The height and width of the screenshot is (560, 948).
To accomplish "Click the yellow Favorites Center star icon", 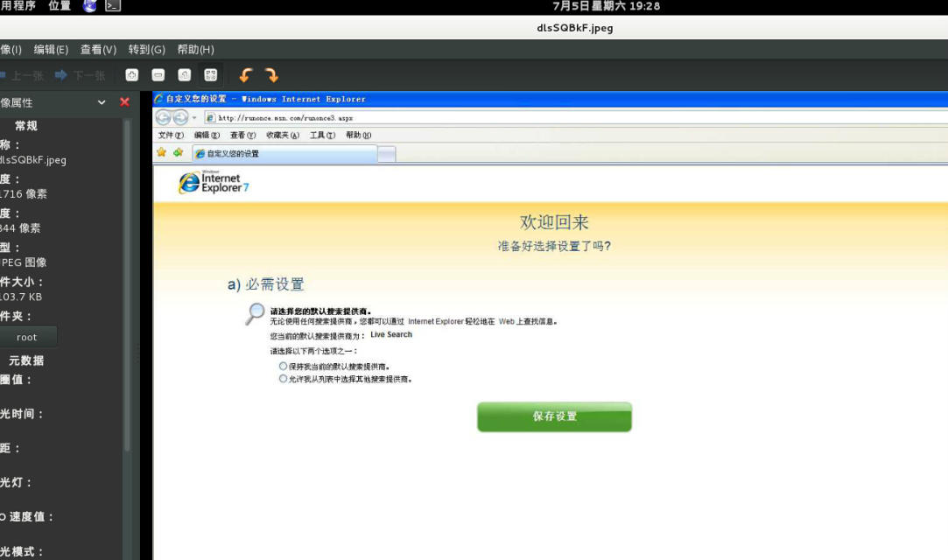I will (162, 151).
